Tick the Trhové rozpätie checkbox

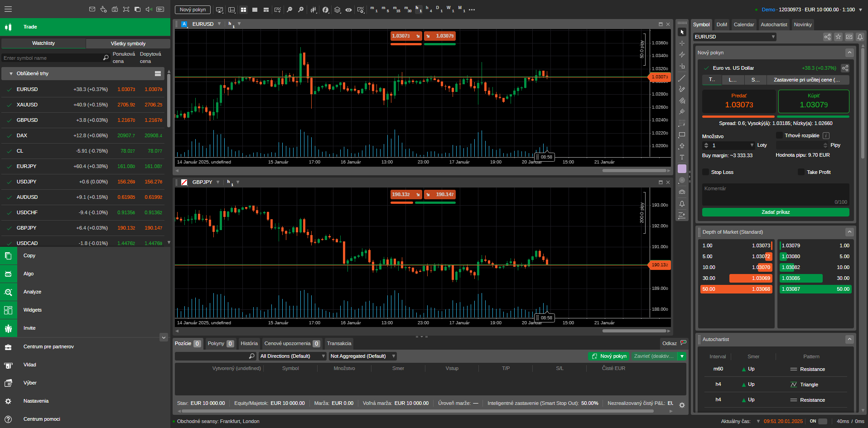[780, 135]
